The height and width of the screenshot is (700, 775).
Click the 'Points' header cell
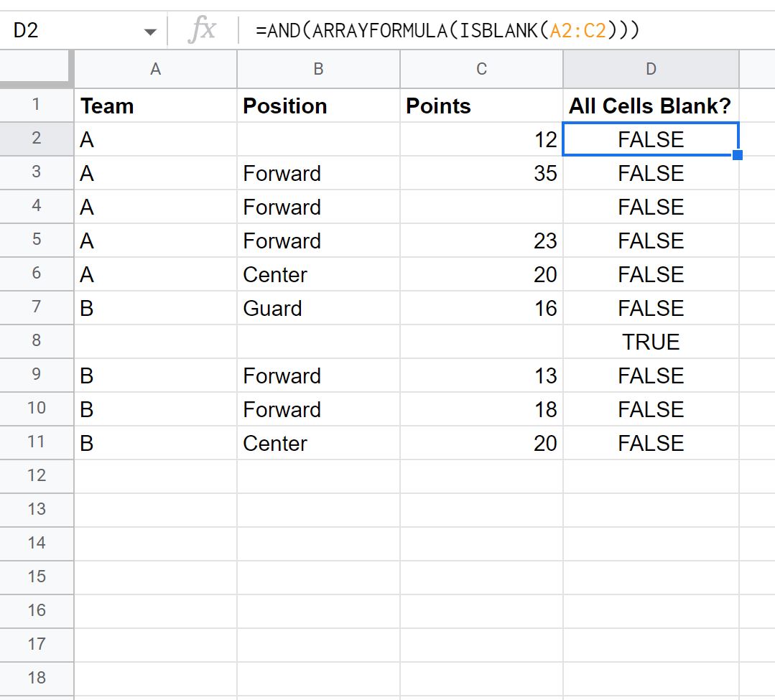[x=481, y=106]
